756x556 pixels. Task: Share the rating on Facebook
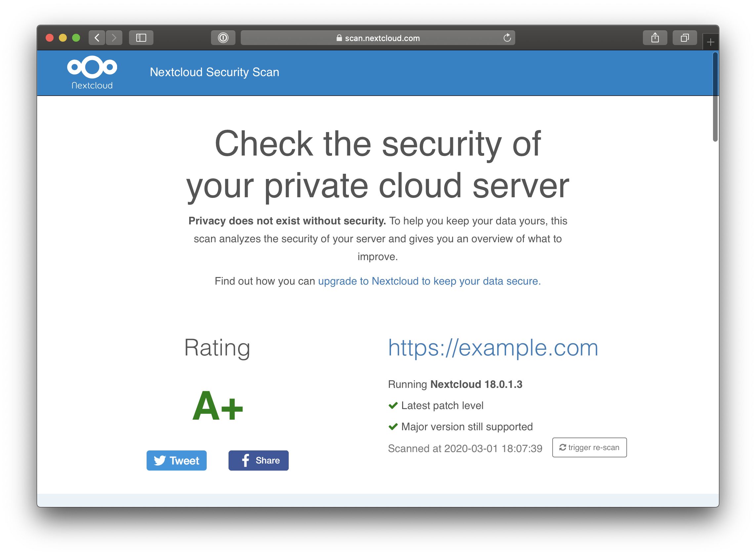[x=258, y=460]
